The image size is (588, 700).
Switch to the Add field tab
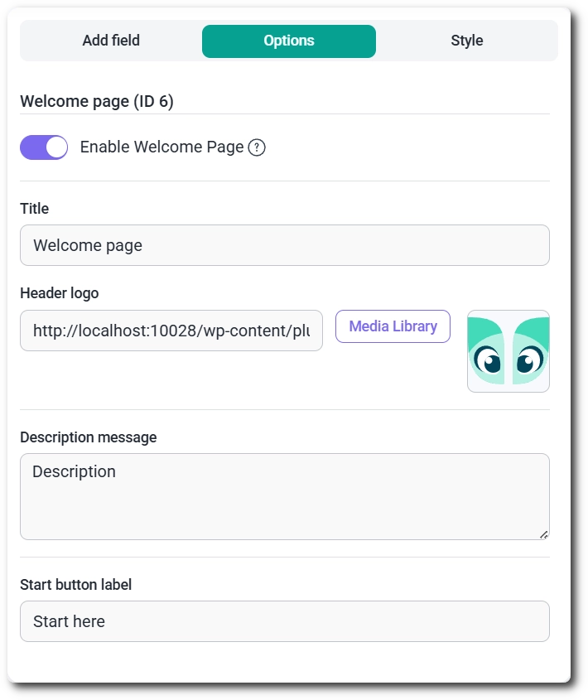point(111,41)
